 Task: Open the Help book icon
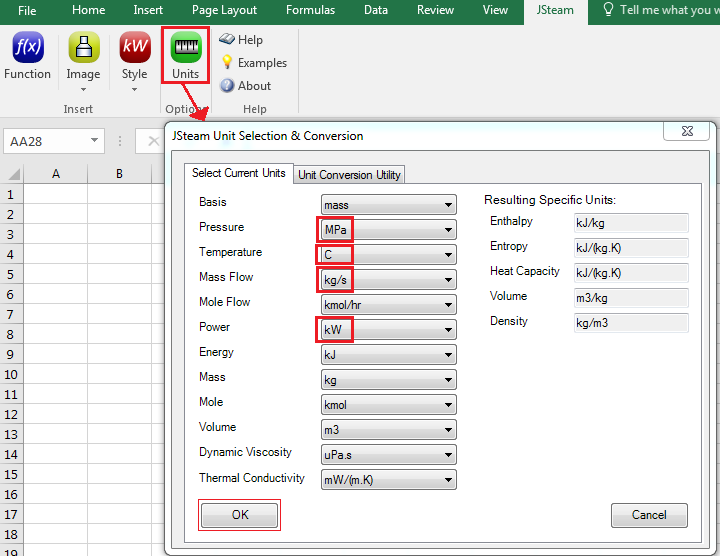[227, 39]
